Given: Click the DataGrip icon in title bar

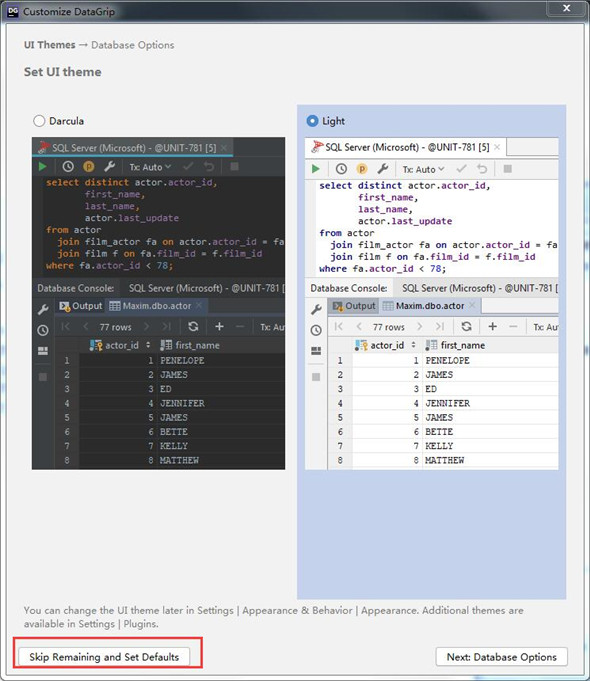Looking at the screenshot, I should coord(13,12).
